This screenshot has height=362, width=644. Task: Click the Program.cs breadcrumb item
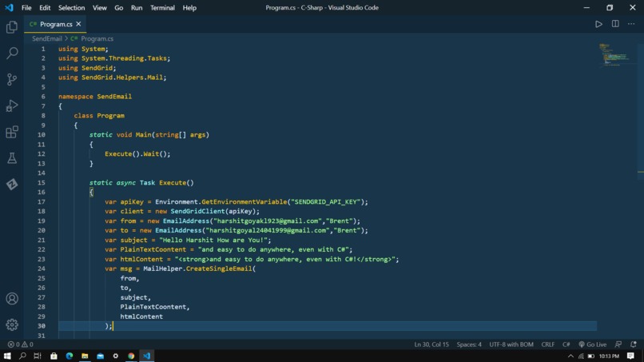97,38
